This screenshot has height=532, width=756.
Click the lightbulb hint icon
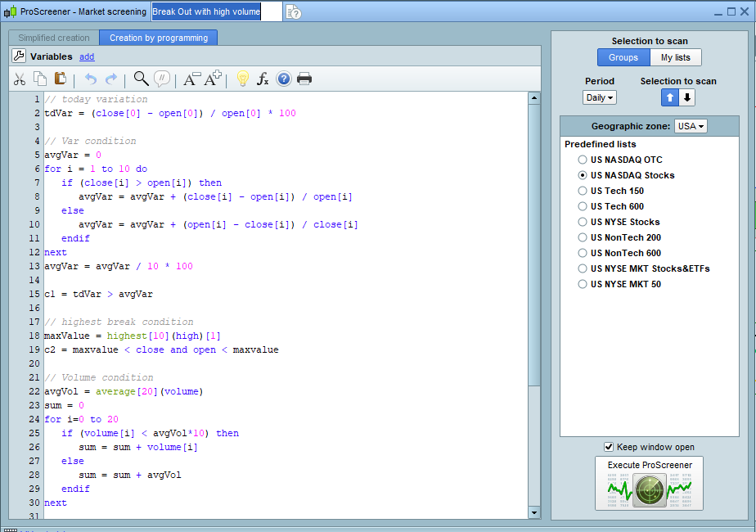[242, 79]
